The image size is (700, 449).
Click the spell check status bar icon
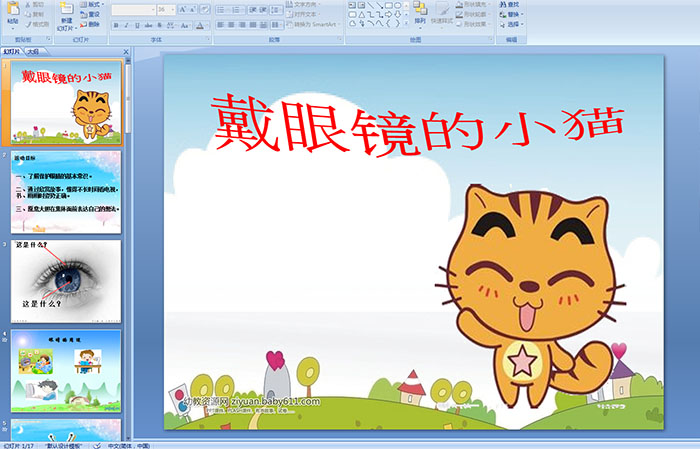tap(97, 445)
